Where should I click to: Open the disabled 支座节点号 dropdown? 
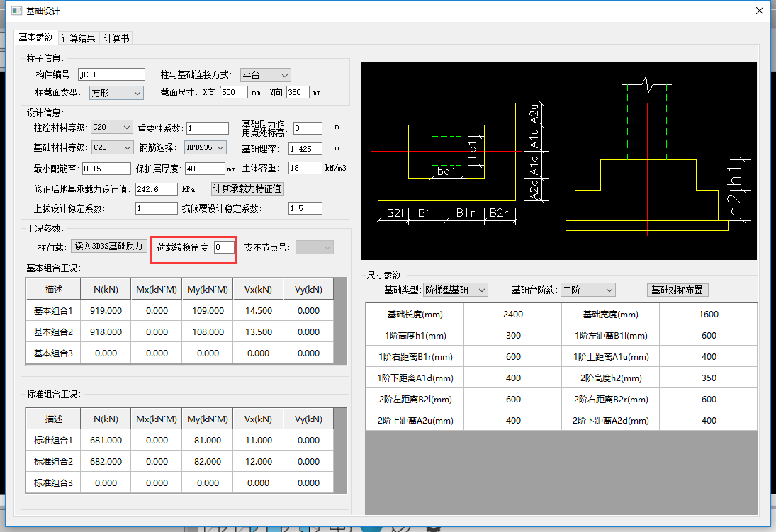coord(314,247)
